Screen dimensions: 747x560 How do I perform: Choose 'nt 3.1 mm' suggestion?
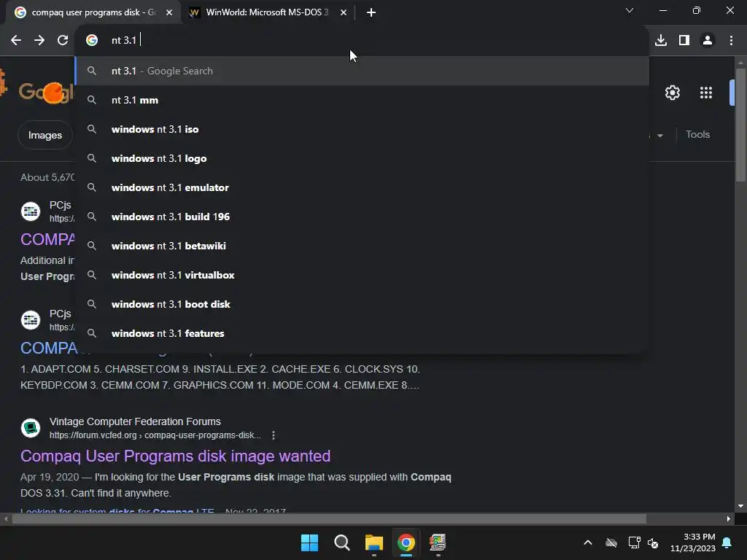point(362,100)
